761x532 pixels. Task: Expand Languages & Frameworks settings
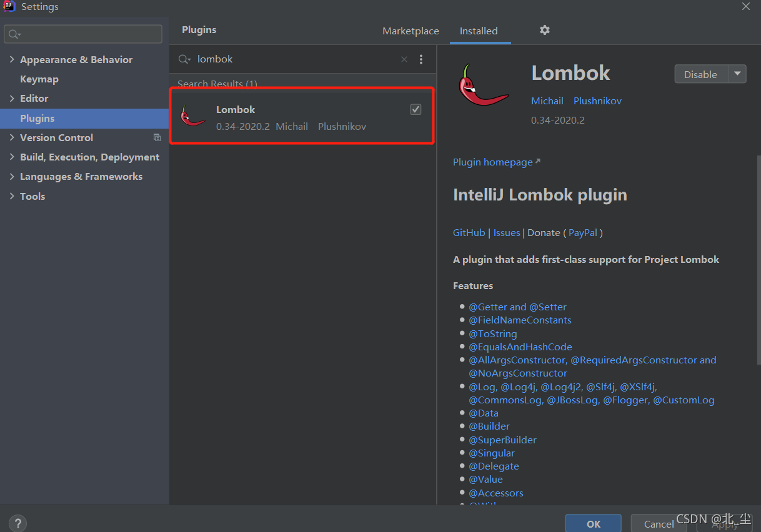click(11, 176)
